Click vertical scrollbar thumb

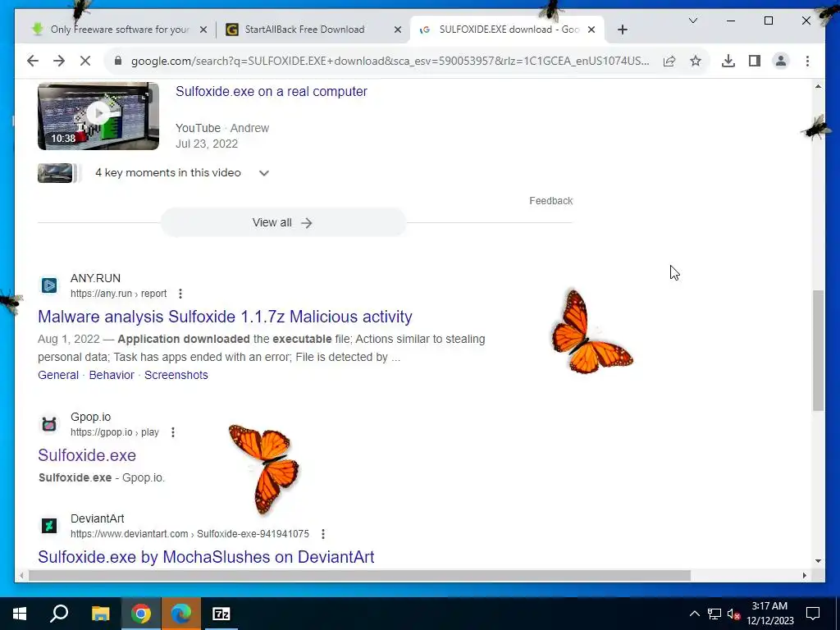(x=818, y=350)
